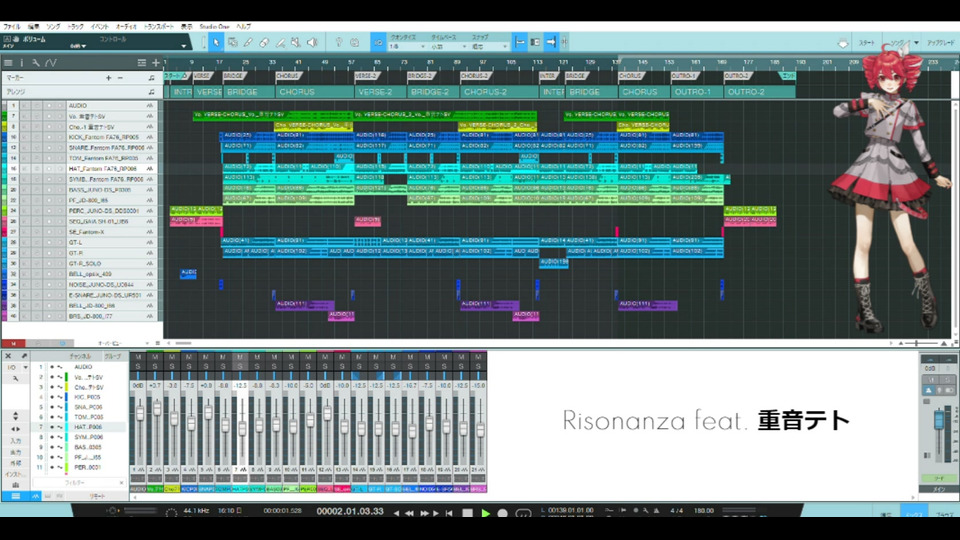Image resolution: width=960 pixels, height=540 pixels.
Task: Open I/O dropdown arrow in mixer
Action: click(x=25, y=367)
